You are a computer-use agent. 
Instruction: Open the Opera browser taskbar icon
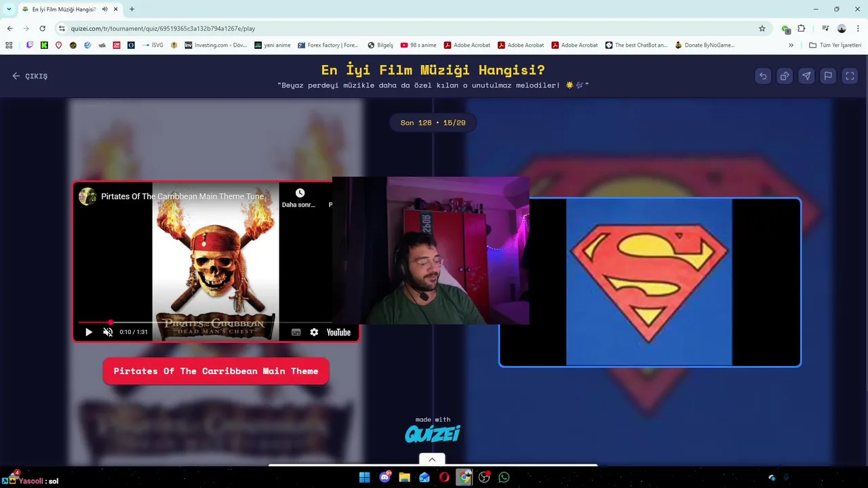click(x=444, y=477)
